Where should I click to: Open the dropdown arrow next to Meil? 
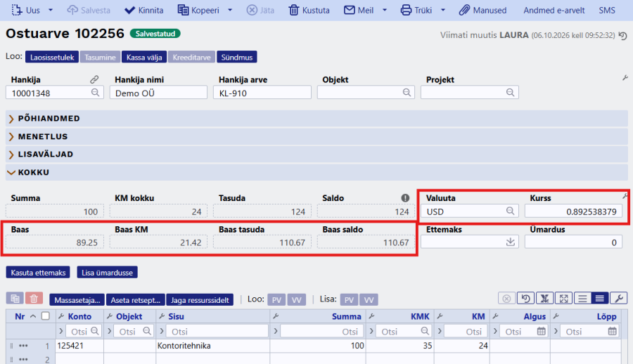[384, 10]
